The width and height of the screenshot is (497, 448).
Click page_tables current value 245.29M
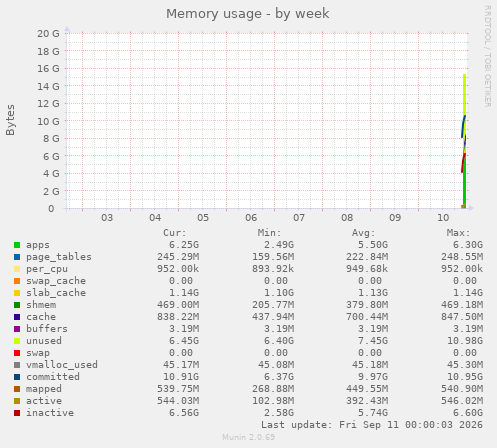(178, 257)
